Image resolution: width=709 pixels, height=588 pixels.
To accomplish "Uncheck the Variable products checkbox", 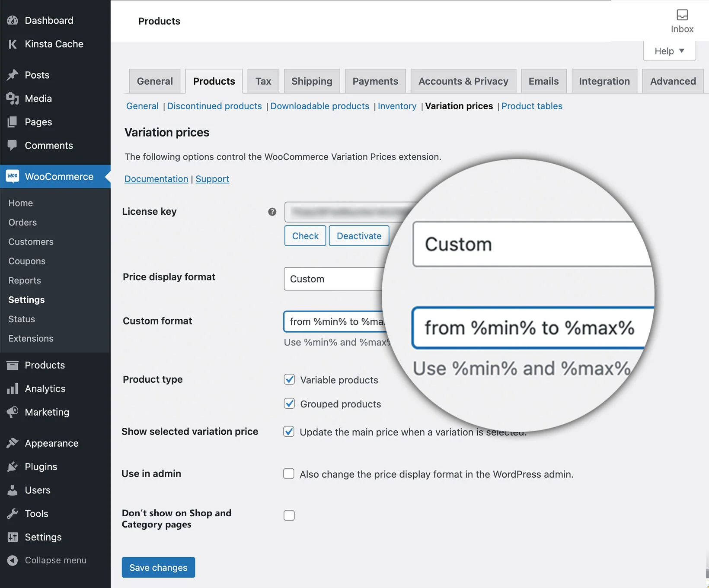I will click(289, 379).
